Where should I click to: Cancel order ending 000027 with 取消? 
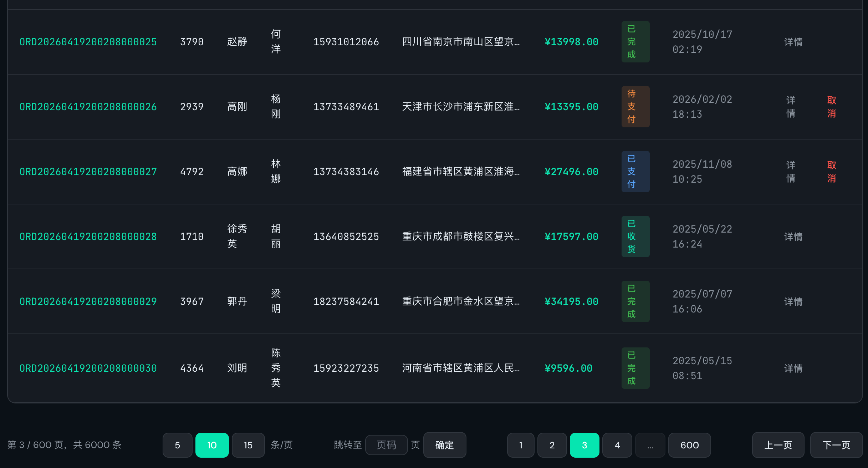click(x=832, y=172)
